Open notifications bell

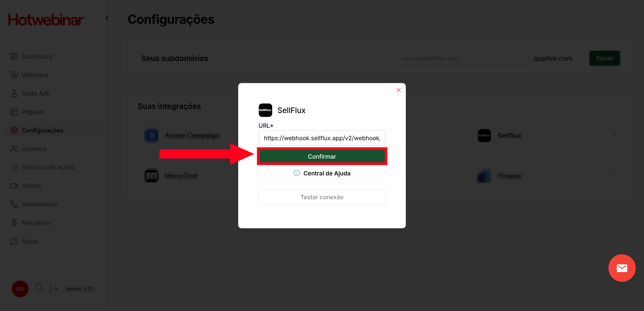coord(39,288)
